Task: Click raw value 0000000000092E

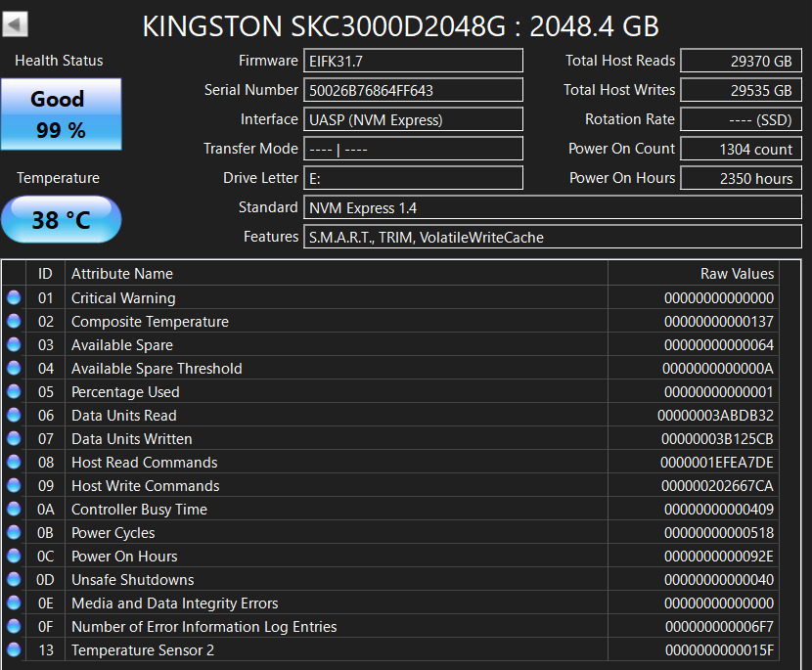Action: 719,557
